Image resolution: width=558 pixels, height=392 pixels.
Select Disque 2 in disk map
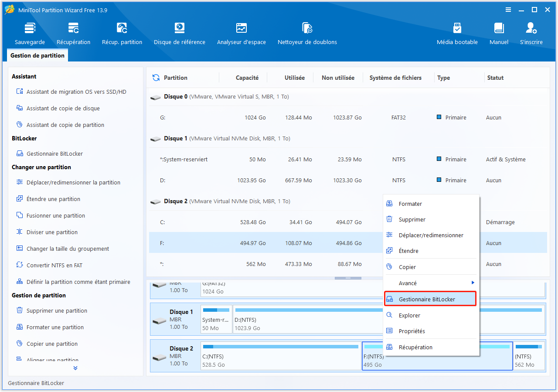coord(175,356)
